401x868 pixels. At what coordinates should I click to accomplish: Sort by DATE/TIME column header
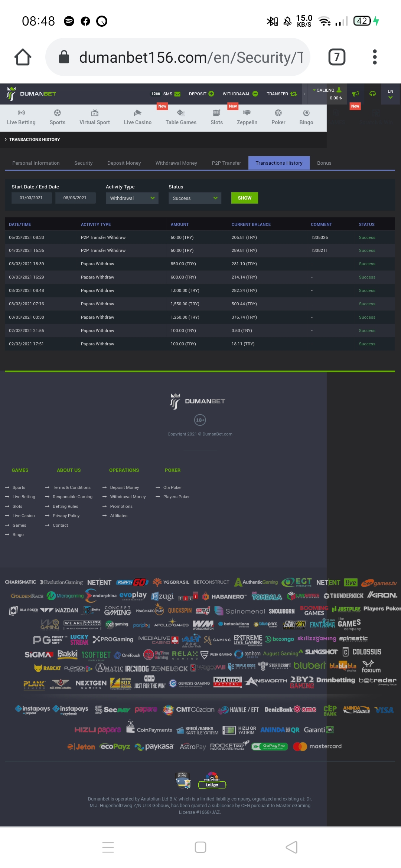tap(20, 224)
